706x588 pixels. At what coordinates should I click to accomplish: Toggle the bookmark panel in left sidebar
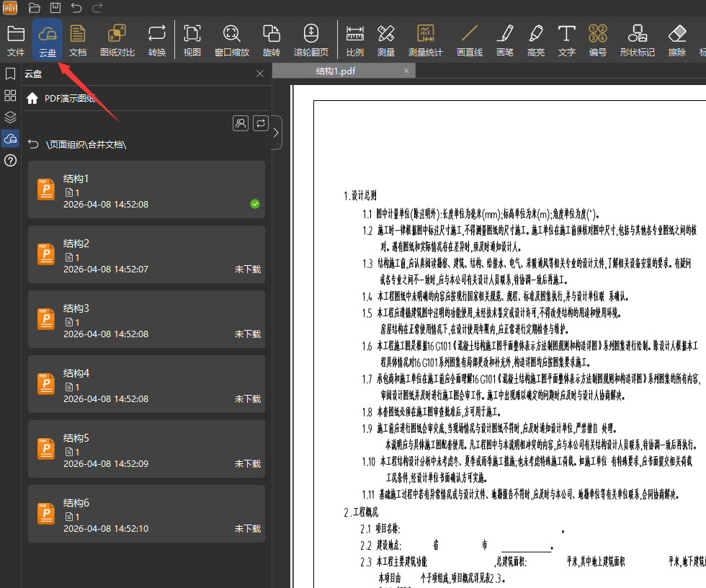point(10,73)
